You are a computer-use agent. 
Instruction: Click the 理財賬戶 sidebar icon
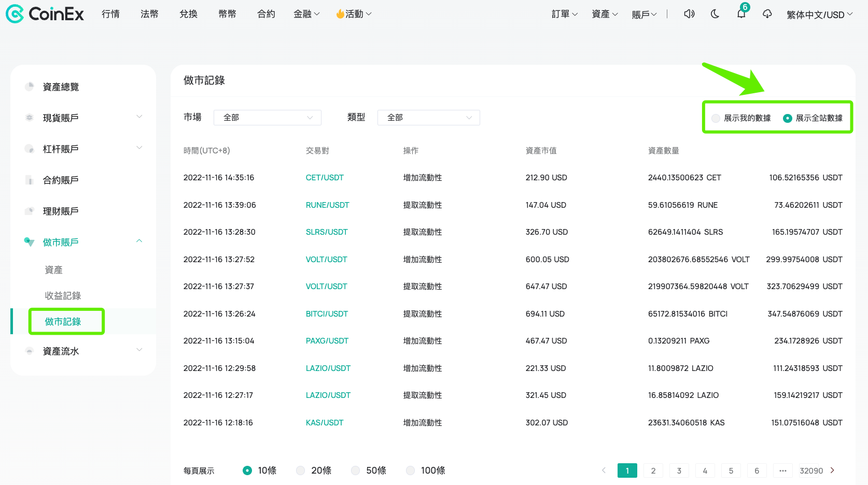(30, 211)
